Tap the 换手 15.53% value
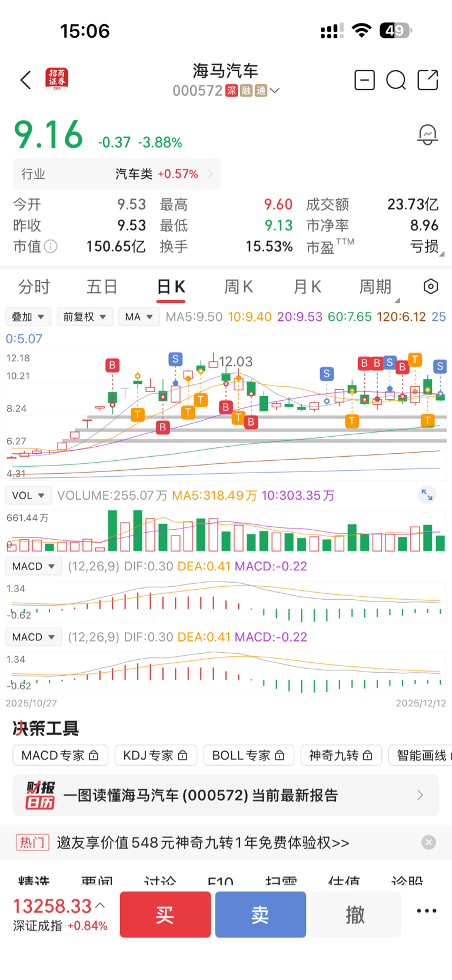 pyautogui.click(x=269, y=246)
